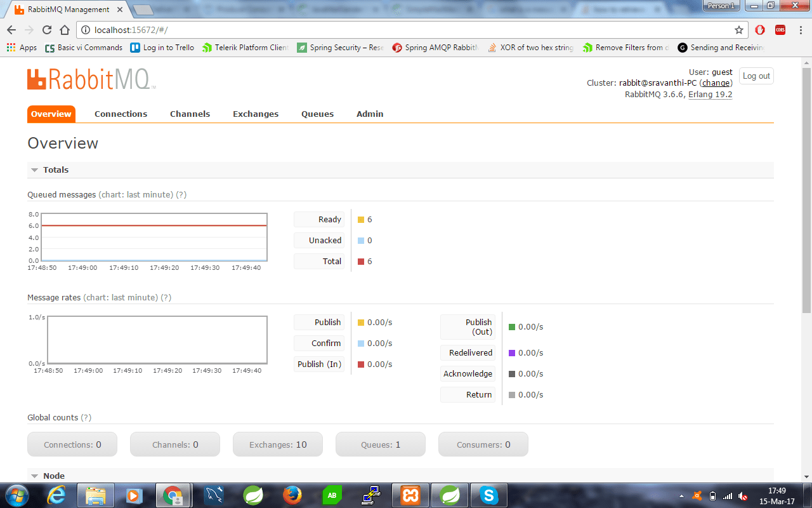
Task: Click the muted volume tray icon
Action: [x=743, y=496]
